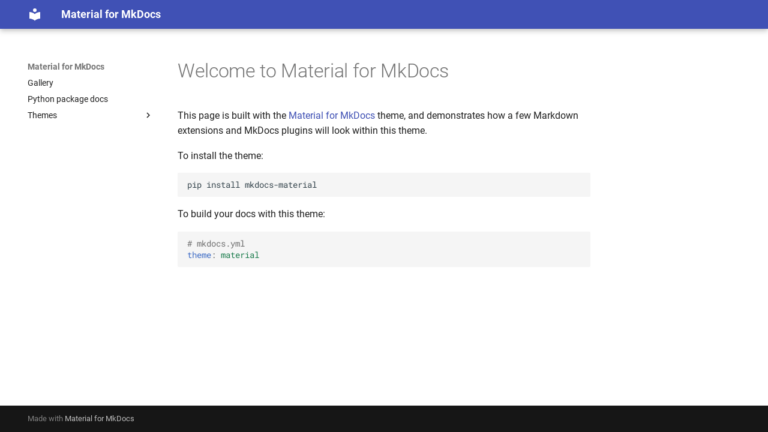Click the pip install mkdocs-material code block
The image size is (768, 432).
pyautogui.click(x=383, y=185)
